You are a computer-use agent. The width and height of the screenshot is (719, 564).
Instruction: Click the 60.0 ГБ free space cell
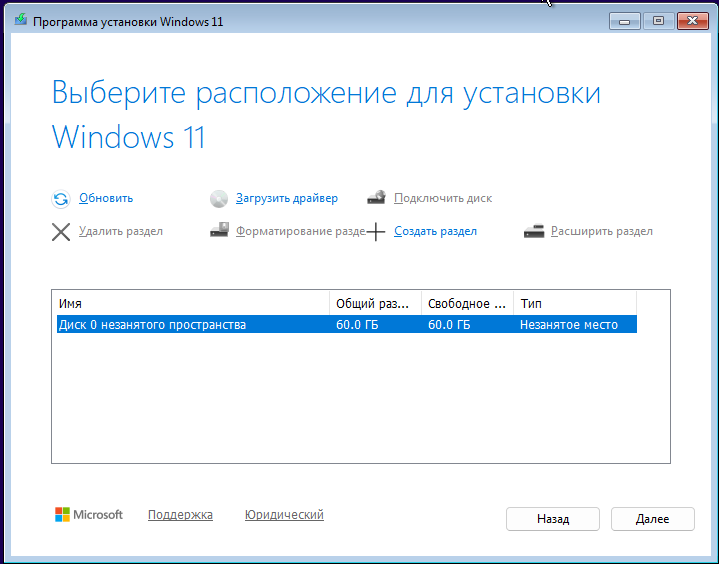(449, 325)
